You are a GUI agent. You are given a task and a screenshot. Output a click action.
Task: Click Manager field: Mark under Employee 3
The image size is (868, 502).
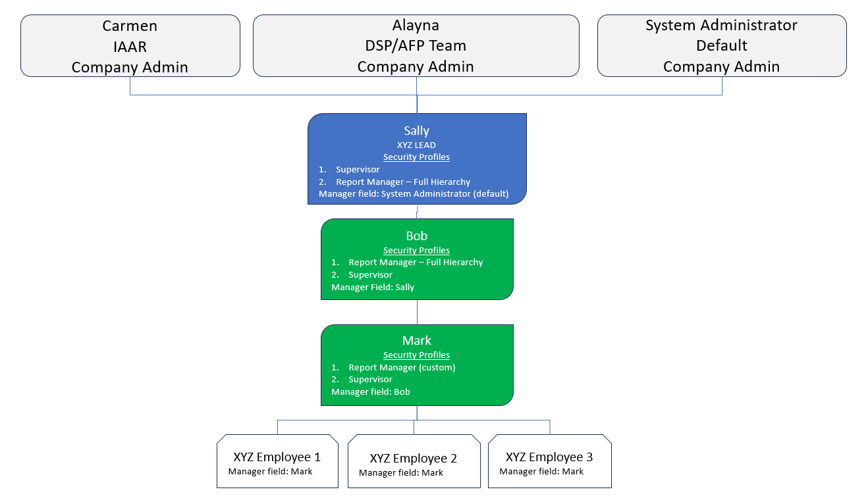541,471
